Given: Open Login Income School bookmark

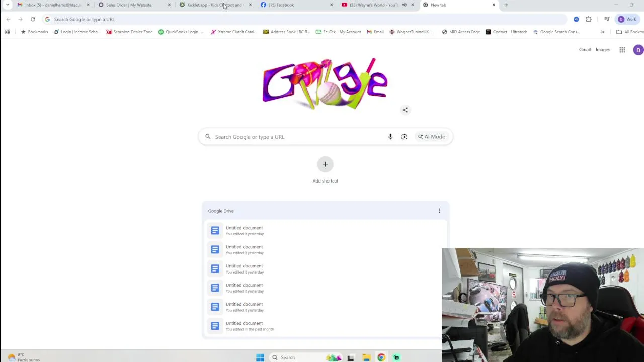Looking at the screenshot, I should pyautogui.click(x=77, y=32).
